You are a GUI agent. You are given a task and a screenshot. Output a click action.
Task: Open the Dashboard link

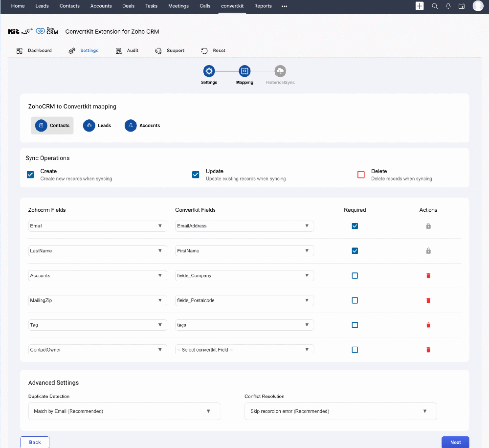[40, 50]
